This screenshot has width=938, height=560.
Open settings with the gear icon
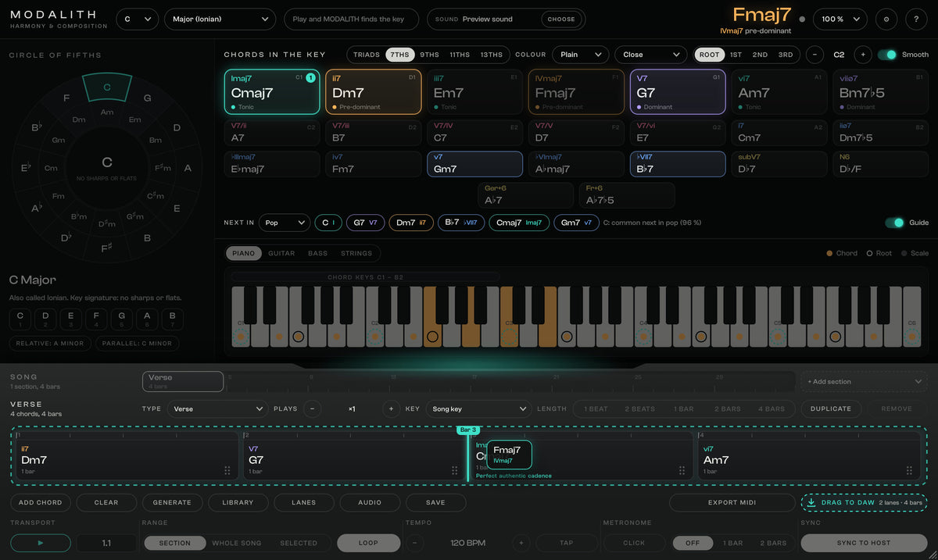click(x=886, y=19)
